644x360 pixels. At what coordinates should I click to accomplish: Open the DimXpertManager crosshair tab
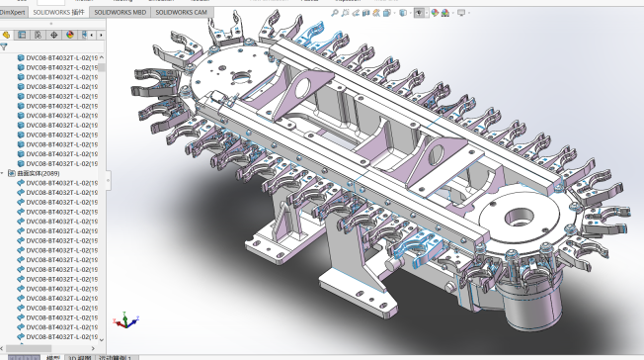point(53,35)
